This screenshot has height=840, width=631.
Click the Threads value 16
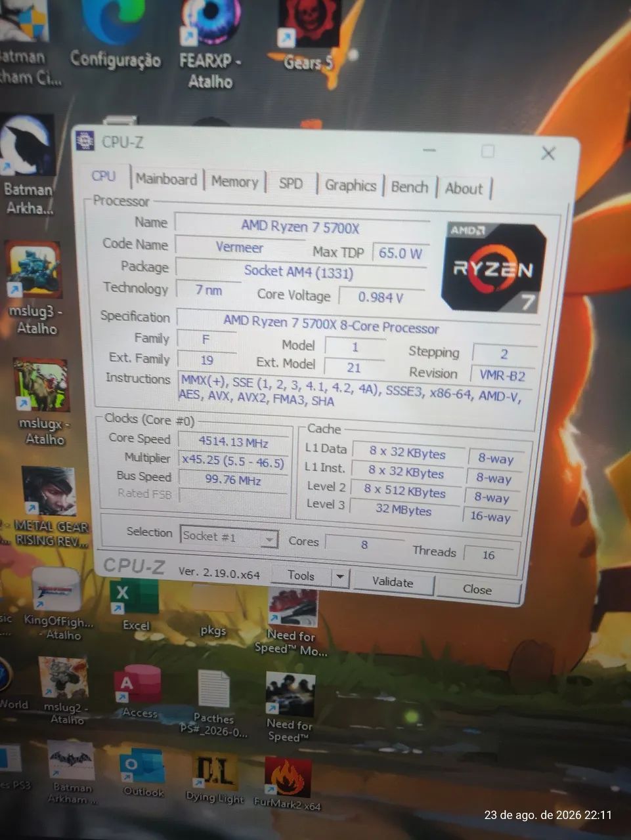click(489, 555)
